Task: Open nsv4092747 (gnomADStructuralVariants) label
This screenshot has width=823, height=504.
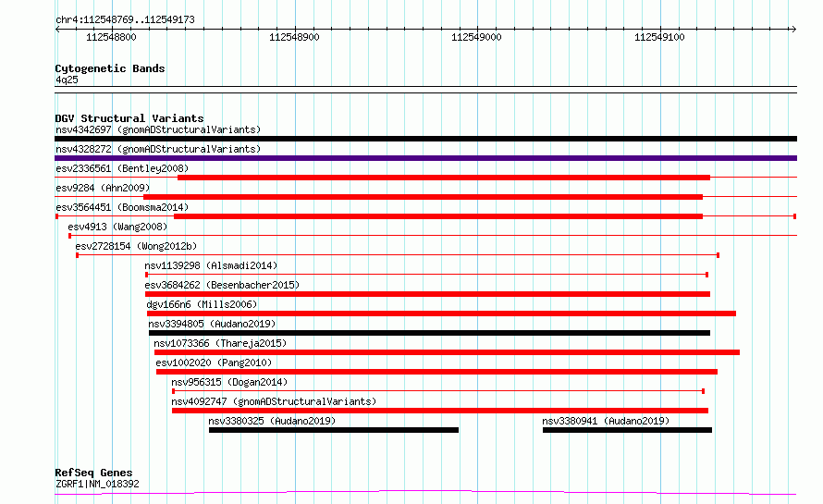Action: point(274,401)
